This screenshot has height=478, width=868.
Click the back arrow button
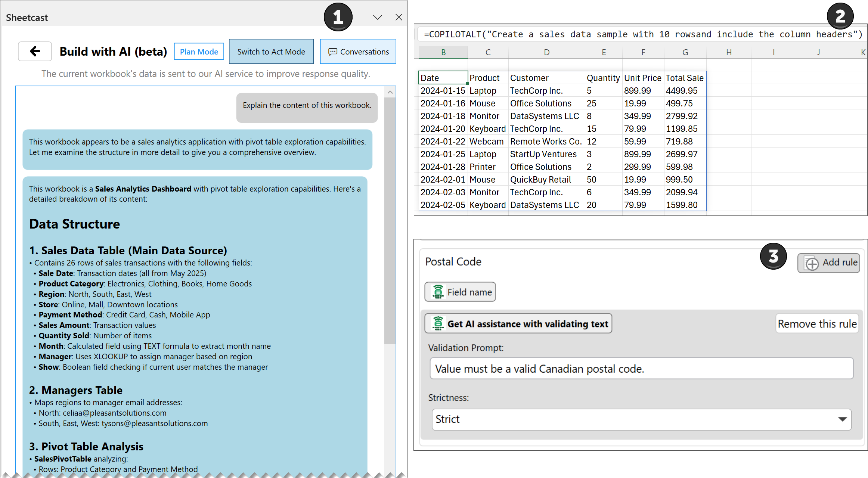click(35, 52)
